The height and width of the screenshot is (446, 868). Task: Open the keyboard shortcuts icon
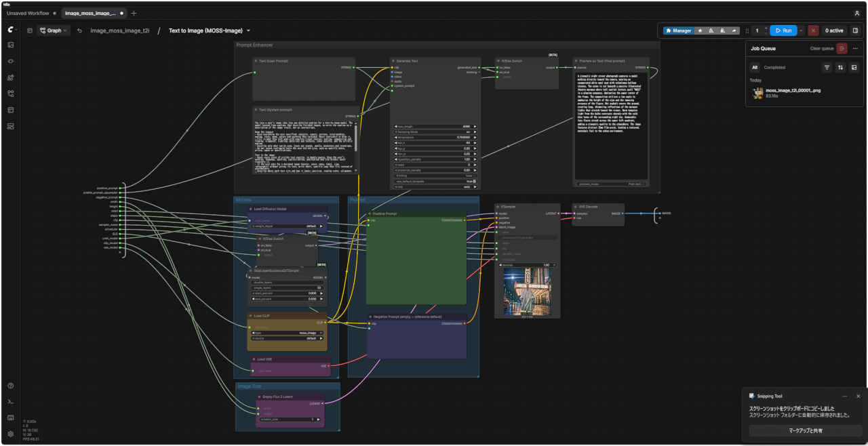pyautogui.click(x=11, y=418)
